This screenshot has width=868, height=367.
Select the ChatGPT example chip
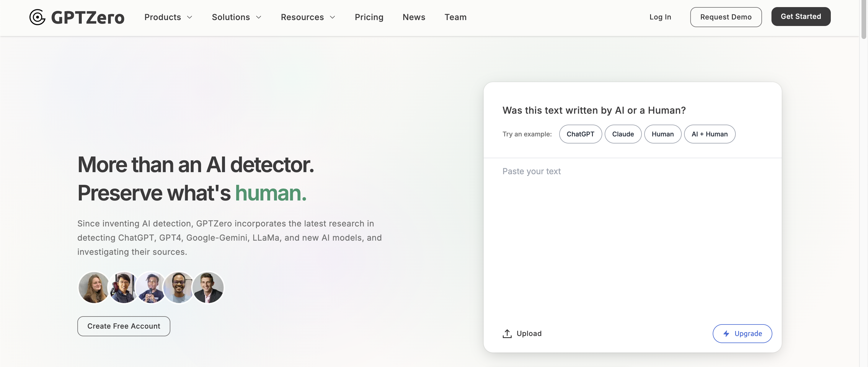coord(580,134)
